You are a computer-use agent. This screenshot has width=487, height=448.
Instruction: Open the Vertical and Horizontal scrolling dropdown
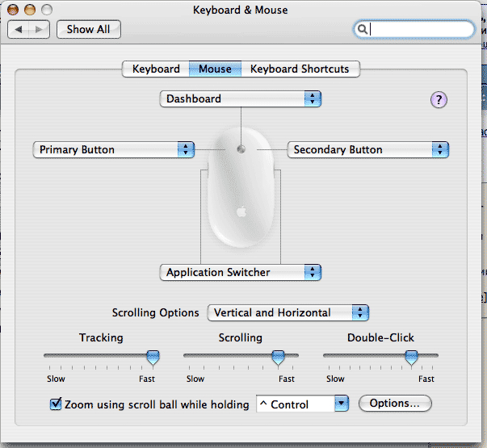tap(288, 313)
